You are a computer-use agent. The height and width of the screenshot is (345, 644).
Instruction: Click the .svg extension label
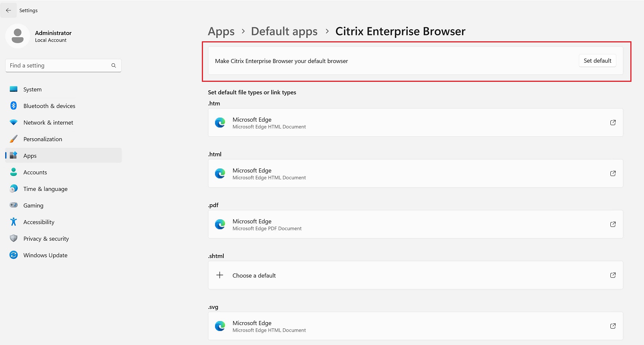point(213,307)
